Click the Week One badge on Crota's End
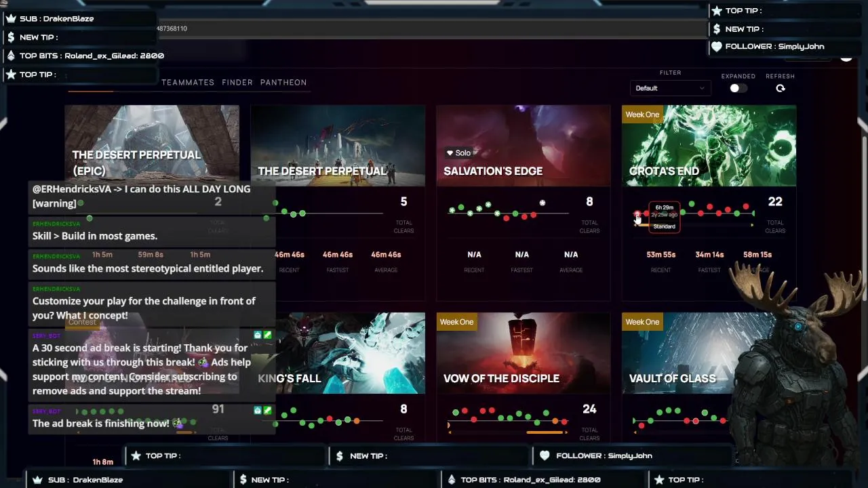Viewport: 868px width, 488px height. 642,115
